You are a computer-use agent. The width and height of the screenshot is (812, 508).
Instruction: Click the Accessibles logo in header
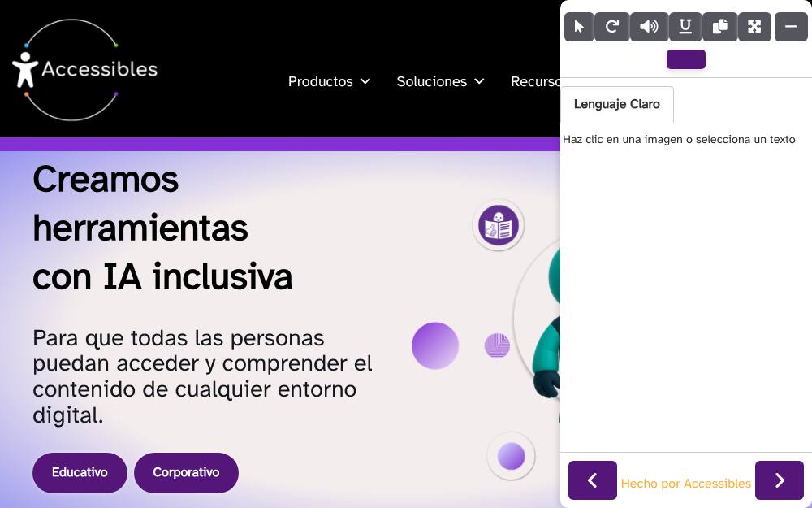(84, 69)
